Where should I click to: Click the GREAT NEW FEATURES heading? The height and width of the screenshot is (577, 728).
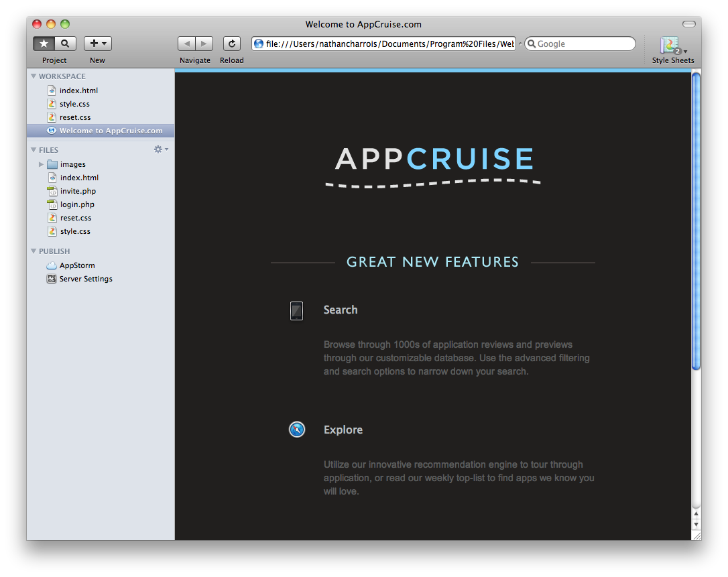click(x=433, y=262)
